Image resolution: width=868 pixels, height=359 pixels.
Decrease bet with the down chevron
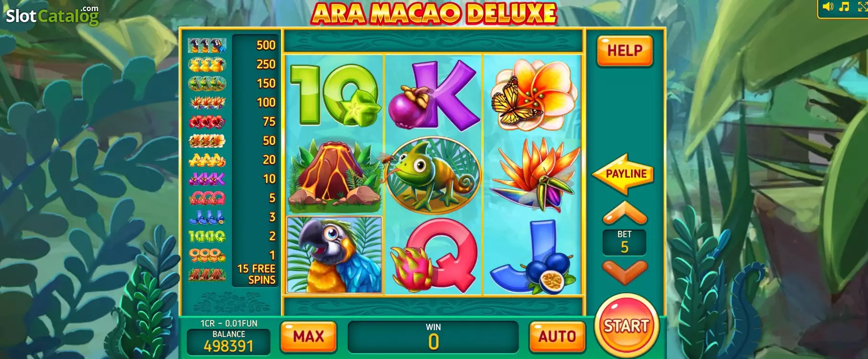coord(625,272)
